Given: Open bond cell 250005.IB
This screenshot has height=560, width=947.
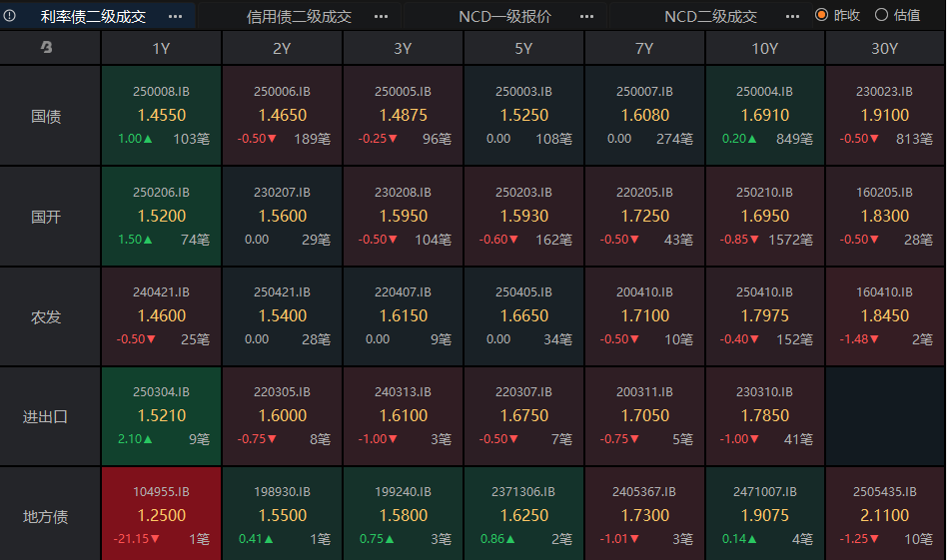Looking at the screenshot, I should (403, 115).
